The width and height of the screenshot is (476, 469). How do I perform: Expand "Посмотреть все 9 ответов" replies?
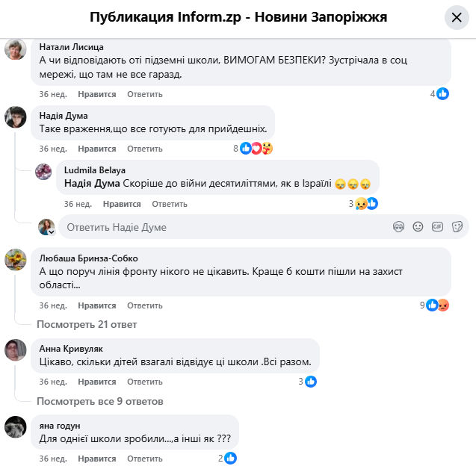[x=100, y=401]
